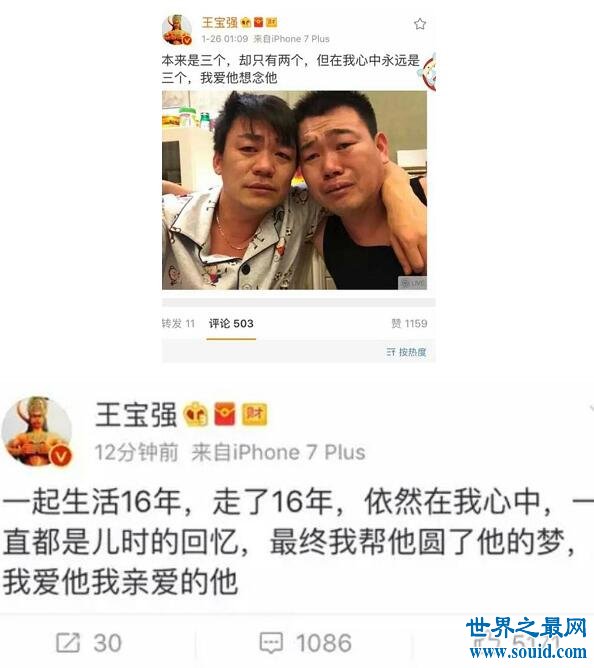Image resolution: width=594 pixels, height=668 pixels.
Task: Open username 王宝强 on top post
Action: click(x=219, y=22)
